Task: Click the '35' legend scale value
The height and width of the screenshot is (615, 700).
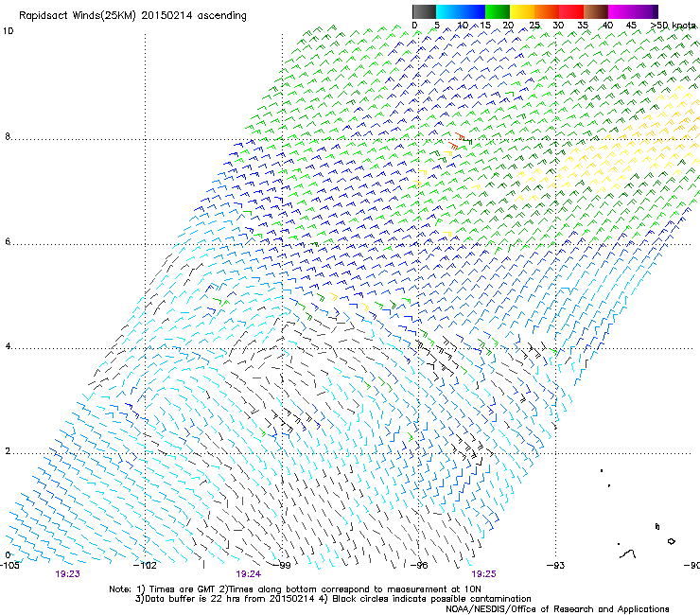Action: [x=583, y=26]
